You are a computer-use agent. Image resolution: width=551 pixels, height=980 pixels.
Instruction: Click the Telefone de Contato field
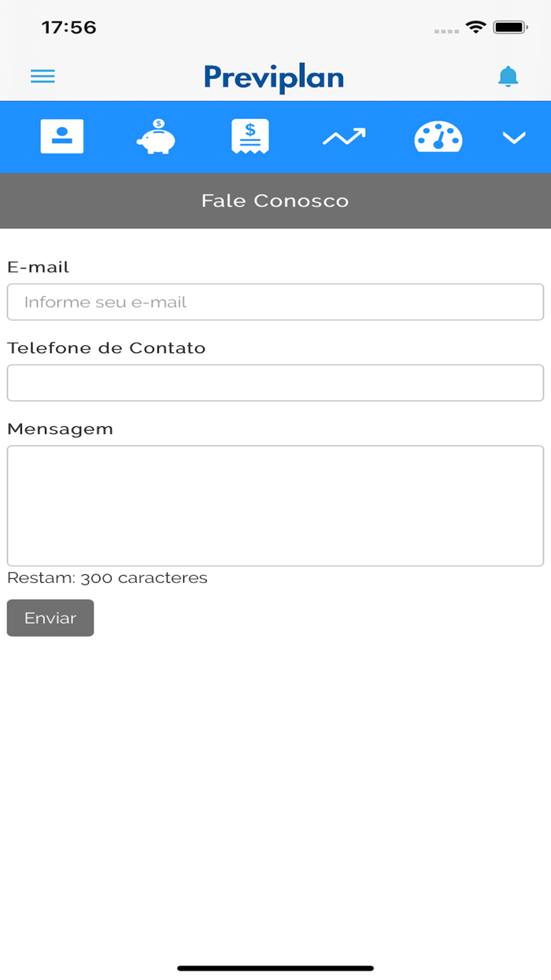275,383
